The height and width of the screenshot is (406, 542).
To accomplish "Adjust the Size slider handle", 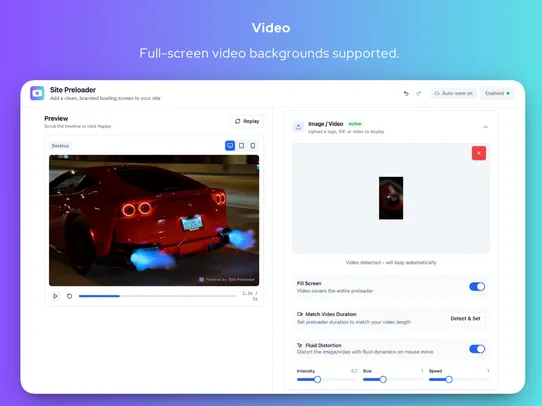I will (383, 379).
